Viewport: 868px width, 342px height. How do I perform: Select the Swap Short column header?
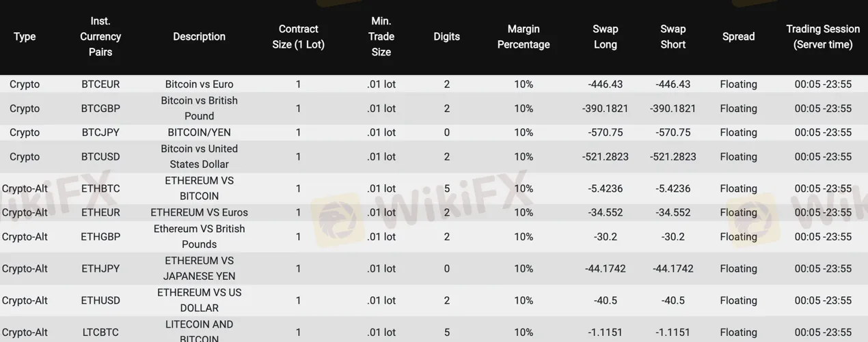click(673, 37)
